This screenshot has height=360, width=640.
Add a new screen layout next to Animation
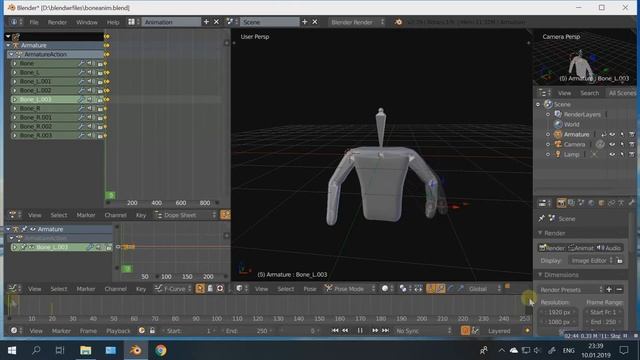pos(206,22)
